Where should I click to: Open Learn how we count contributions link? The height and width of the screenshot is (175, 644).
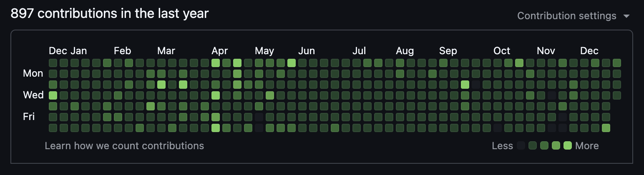tap(124, 146)
